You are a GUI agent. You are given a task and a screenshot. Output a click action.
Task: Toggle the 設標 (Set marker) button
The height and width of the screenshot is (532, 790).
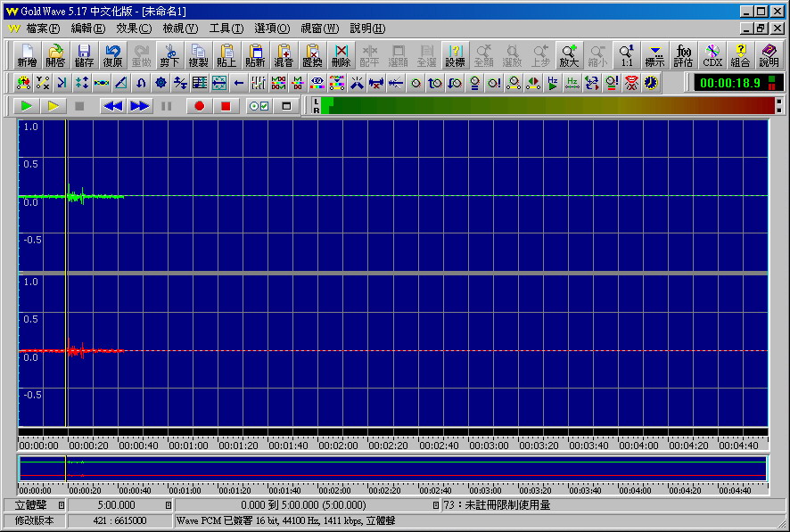pyautogui.click(x=455, y=55)
